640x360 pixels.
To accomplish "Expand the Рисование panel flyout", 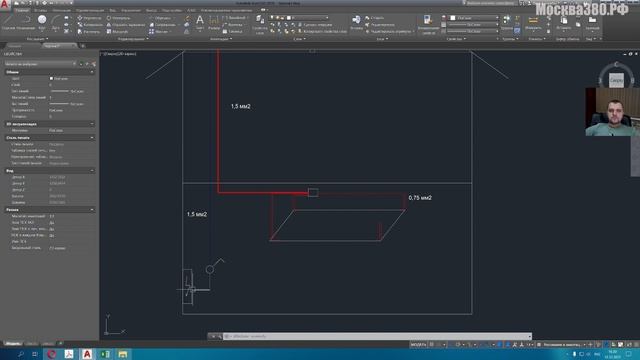I will pos(37,39).
